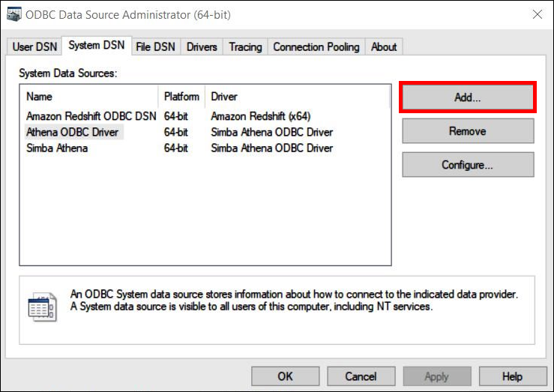Select the Athena ODBC Driver row
Viewport: 554px width, 392px height.
[72, 132]
